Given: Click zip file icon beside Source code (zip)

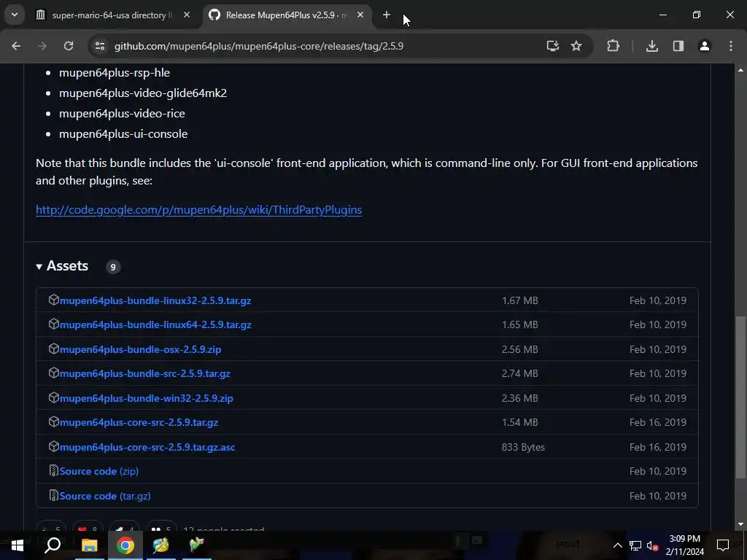Looking at the screenshot, I should [53, 470].
